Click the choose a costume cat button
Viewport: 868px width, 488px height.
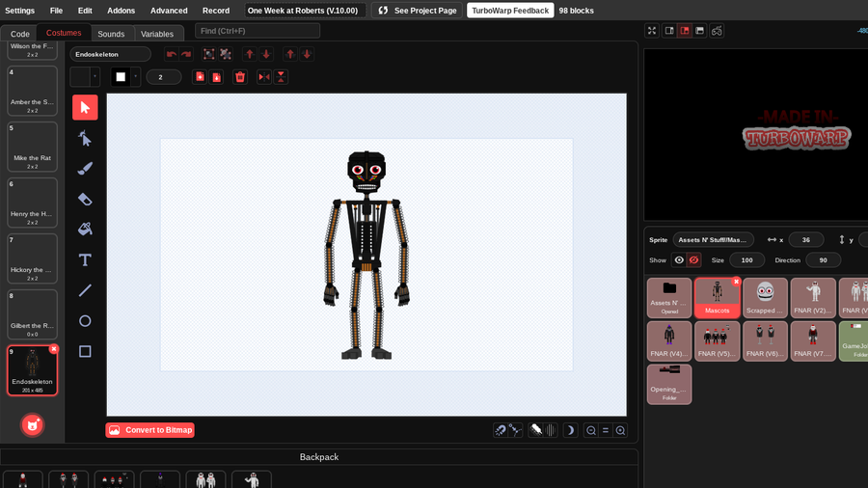(32, 425)
